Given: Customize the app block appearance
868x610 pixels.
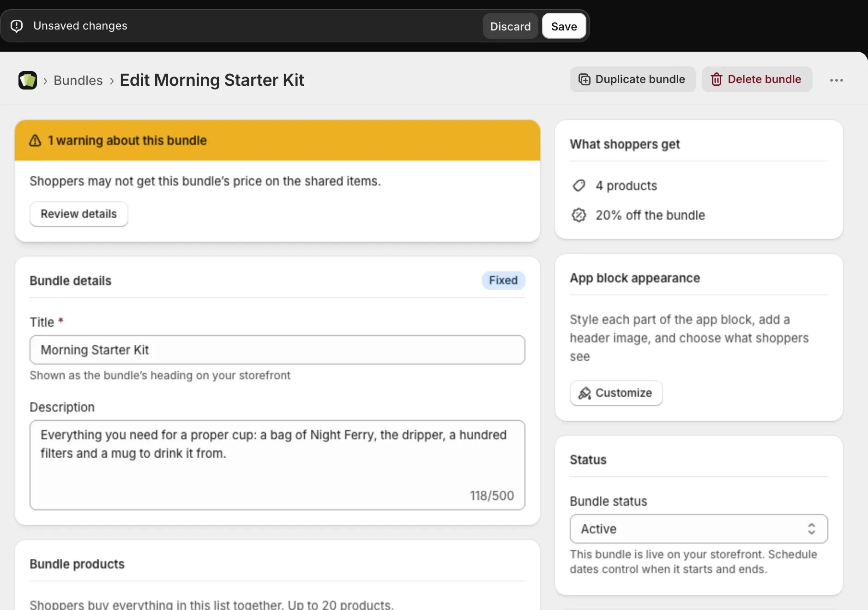Looking at the screenshot, I should coord(616,393).
